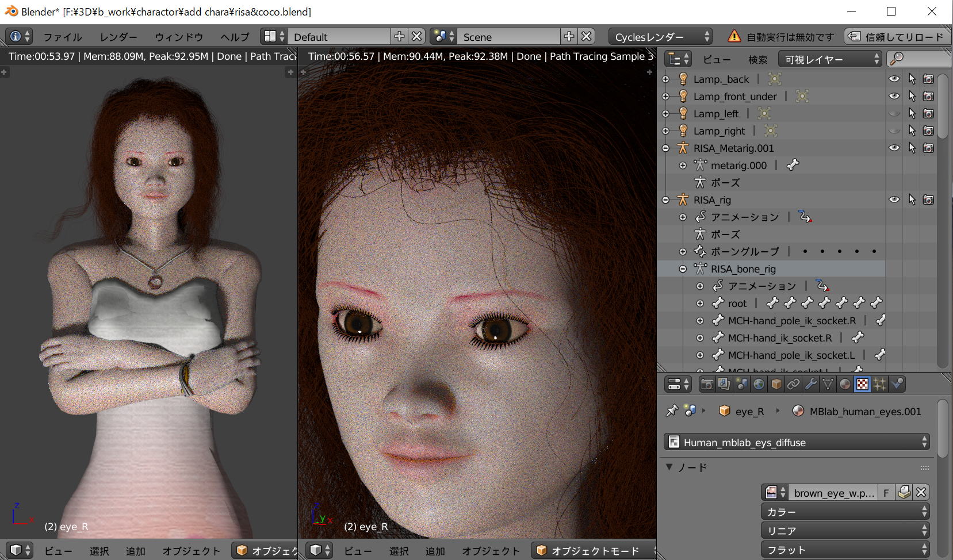Open the World properties globe tab
Viewport: 953px width, 560px height.
point(759,384)
